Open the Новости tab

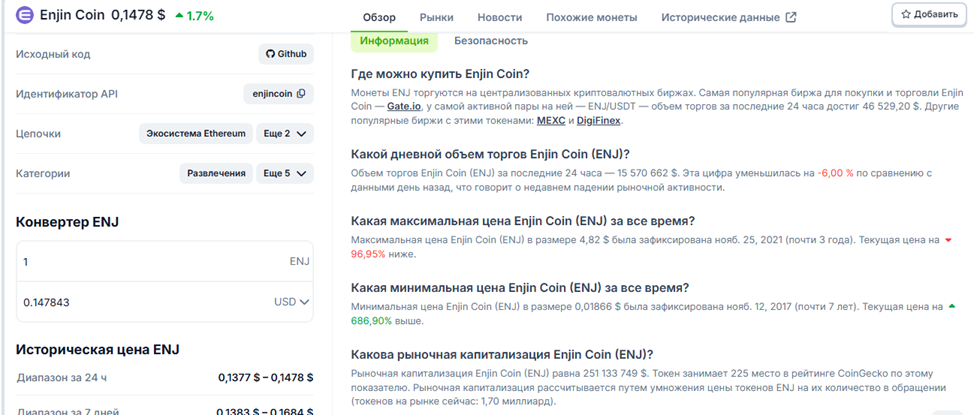[499, 18]
